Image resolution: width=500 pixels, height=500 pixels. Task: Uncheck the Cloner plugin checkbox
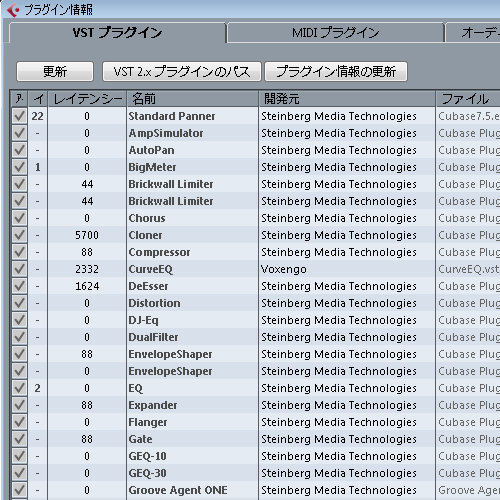(x=19, y=235)
